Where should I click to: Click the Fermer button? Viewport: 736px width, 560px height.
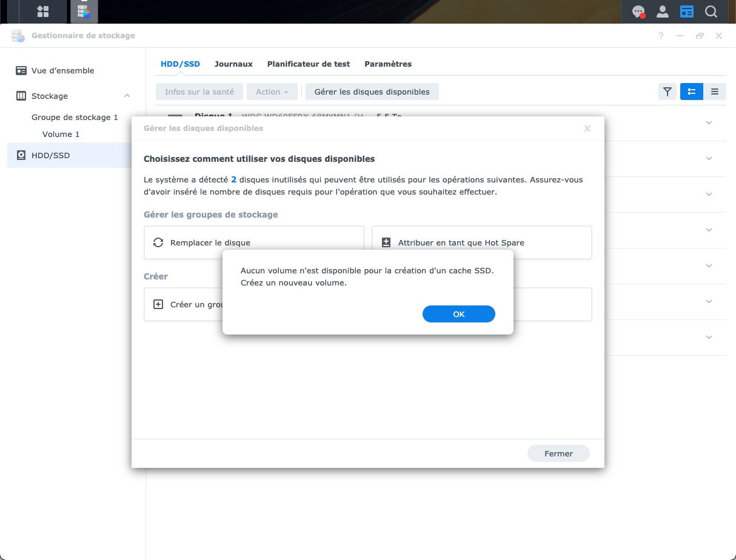[x=558, y=453]
